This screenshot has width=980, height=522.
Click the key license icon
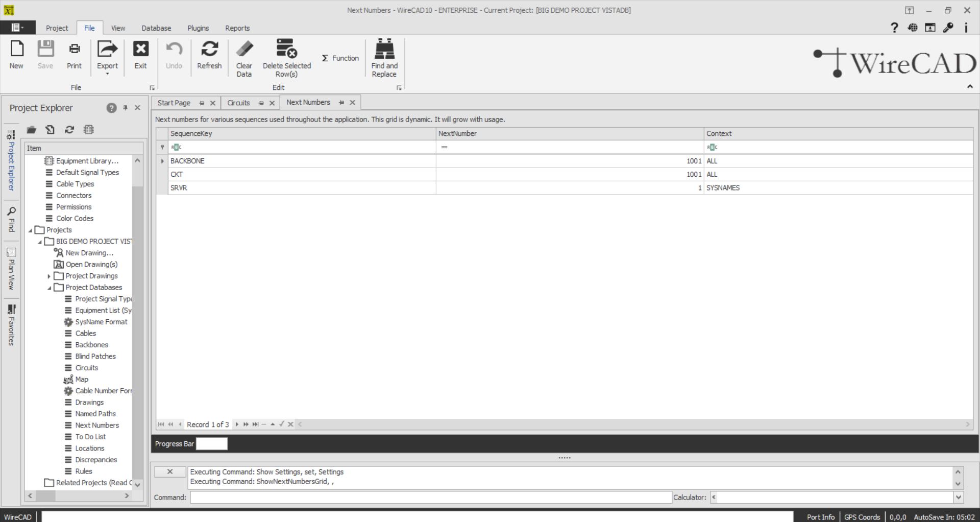point(948,28)
